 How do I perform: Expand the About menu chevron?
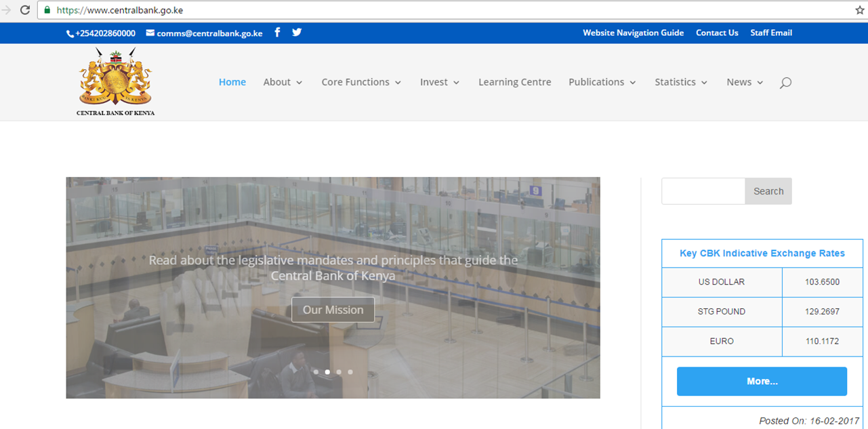(299, 83)
